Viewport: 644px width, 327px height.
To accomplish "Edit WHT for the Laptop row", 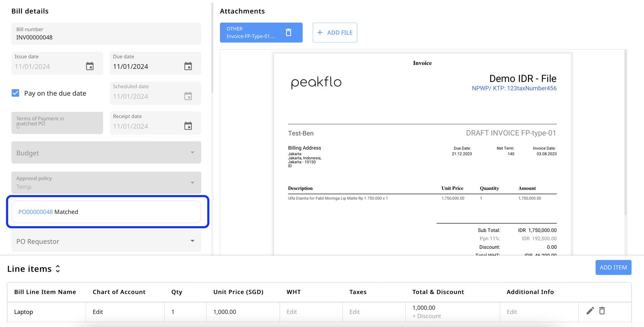I will pos(292,312).
